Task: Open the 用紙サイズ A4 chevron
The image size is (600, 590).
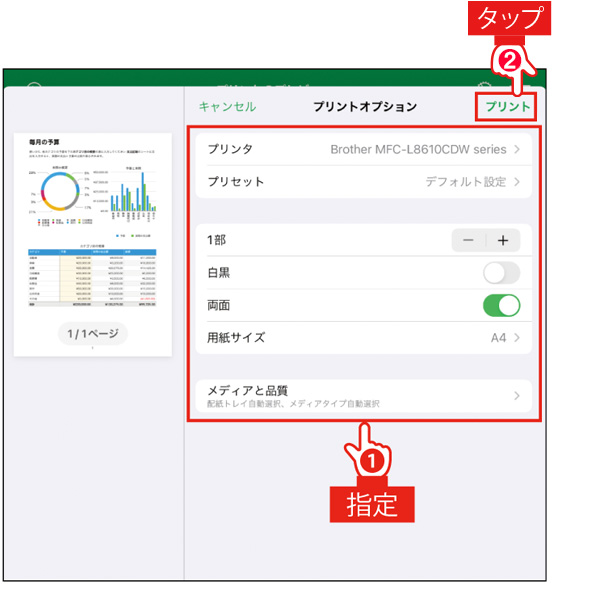Action: tap(517, 338)
